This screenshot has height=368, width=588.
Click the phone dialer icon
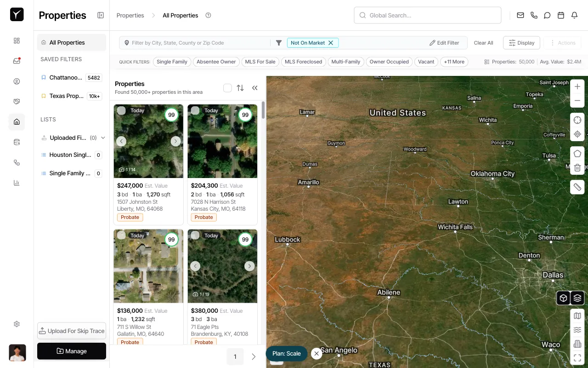[x=534, y=15]
